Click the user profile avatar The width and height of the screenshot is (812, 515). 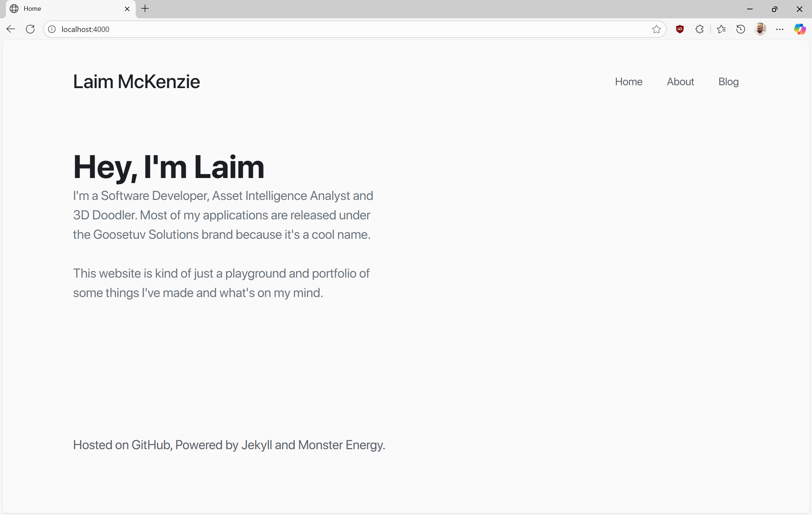tap(760, 29)
